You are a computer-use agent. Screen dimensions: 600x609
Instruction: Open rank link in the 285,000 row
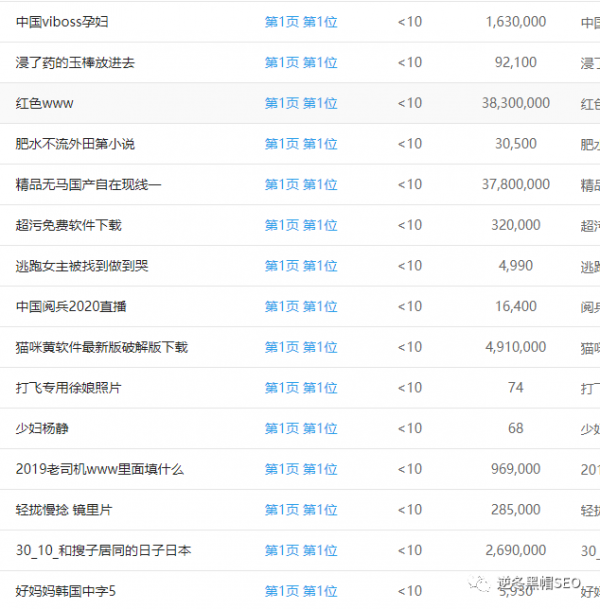tap(300, 510)
